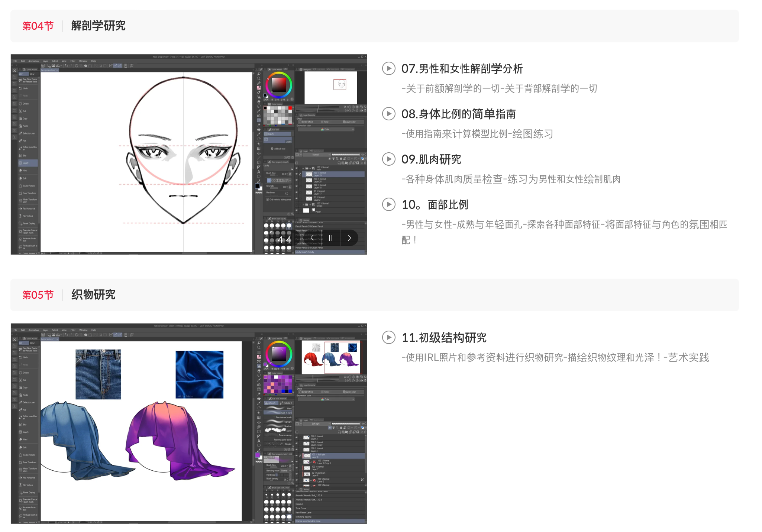Open lesson title 08.身体比例的简单指南
The width and height of the screenshot is (762, 532).
point(459,114)
